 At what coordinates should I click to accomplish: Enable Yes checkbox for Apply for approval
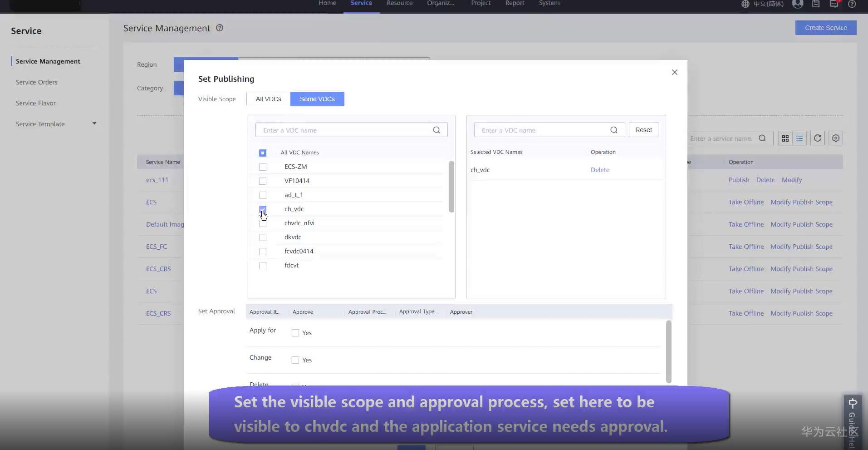coord(295,333)
